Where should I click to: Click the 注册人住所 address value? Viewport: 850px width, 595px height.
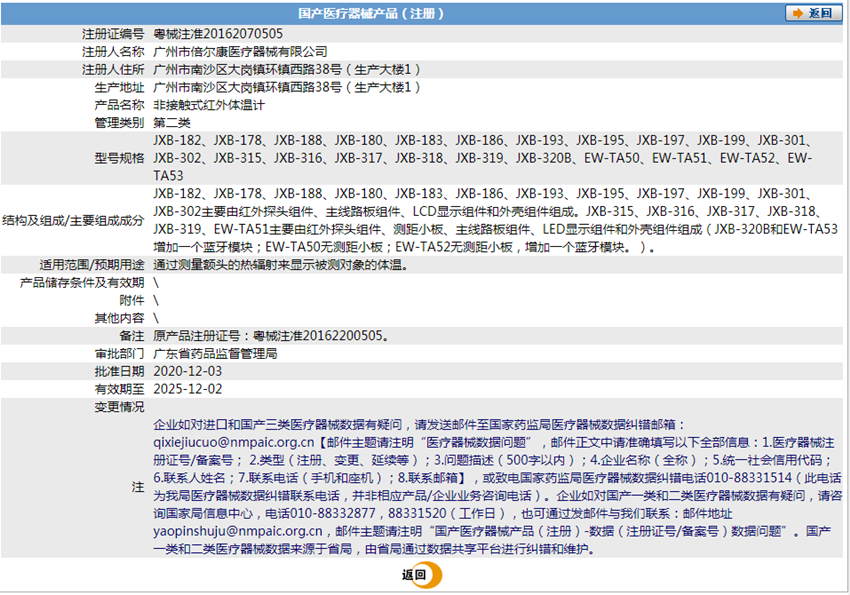287,69
